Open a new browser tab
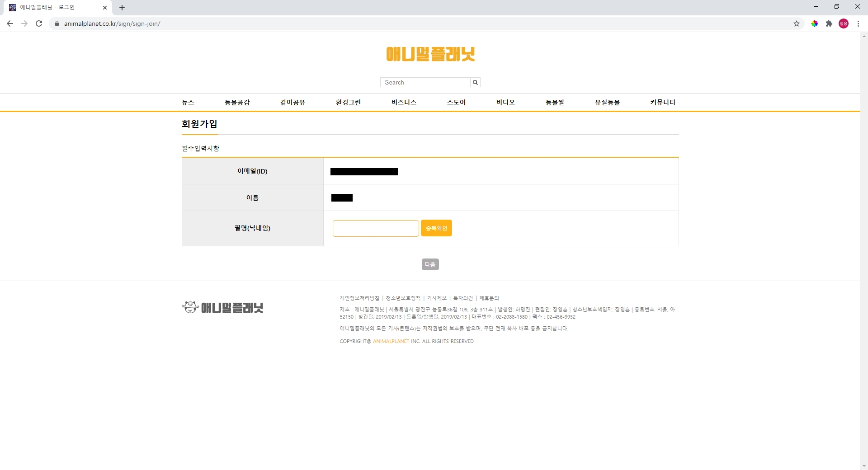This screenshot has height=470, width=868. click(122, 8)
